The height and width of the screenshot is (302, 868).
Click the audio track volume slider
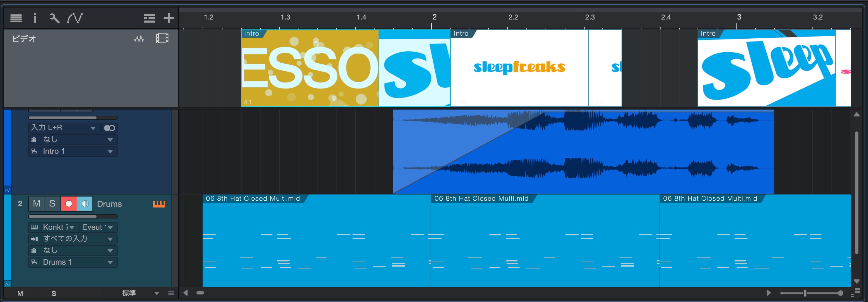73,118
